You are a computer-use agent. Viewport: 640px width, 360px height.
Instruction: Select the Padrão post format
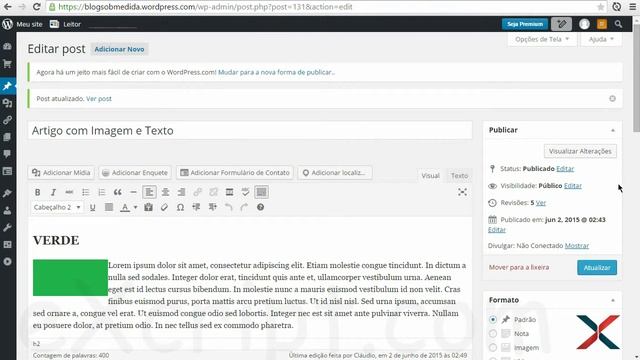coord(493,320)
